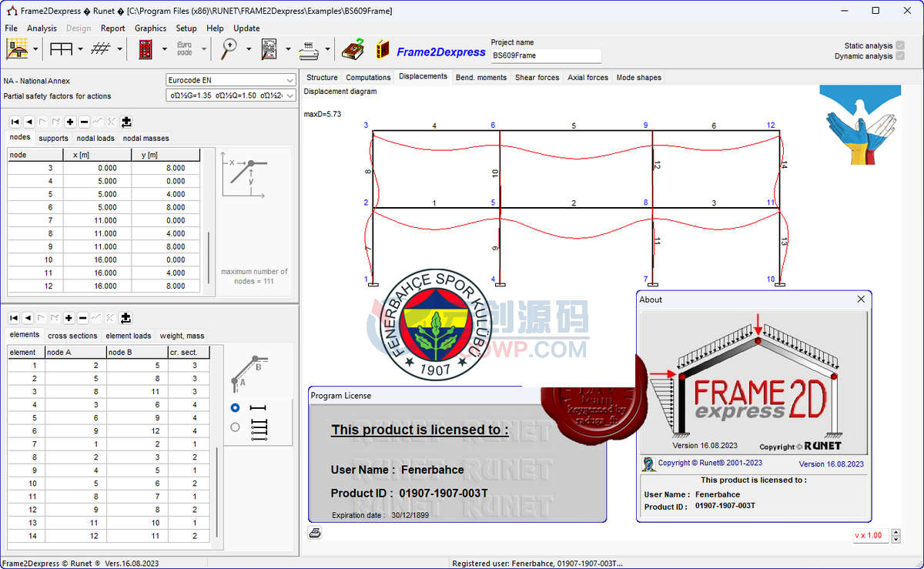Open dropdown arrow beside truss grid icon

(x=119, y=49)
